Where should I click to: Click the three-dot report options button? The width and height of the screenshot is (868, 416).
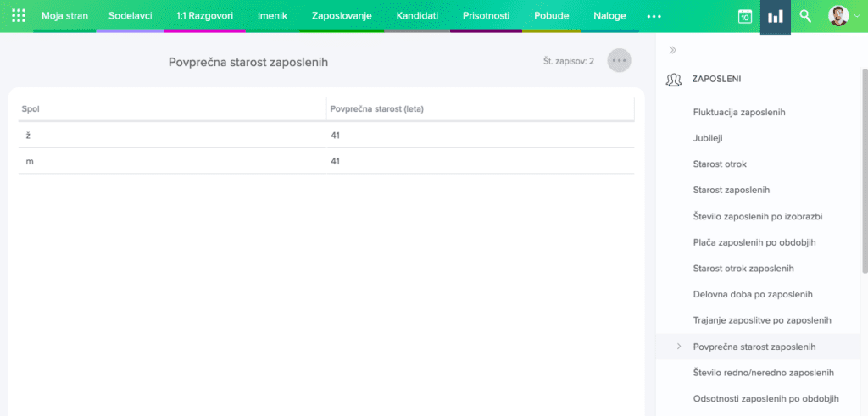[x=619, y=61]
